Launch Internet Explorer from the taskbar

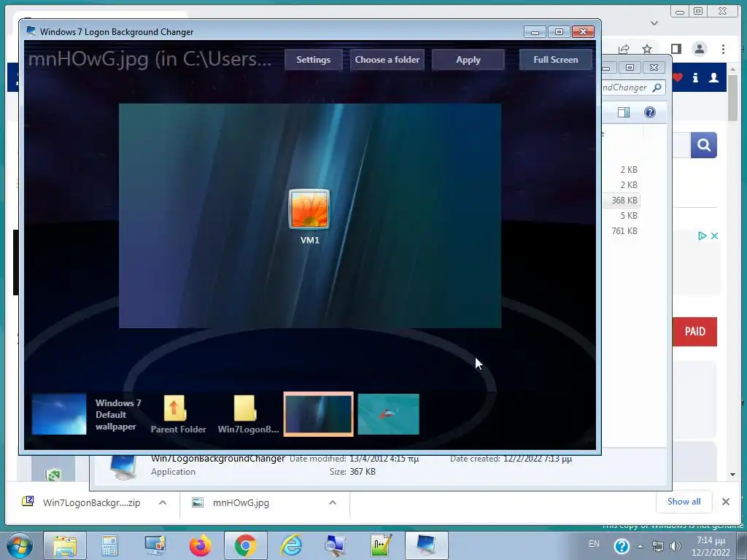[291, 545]
